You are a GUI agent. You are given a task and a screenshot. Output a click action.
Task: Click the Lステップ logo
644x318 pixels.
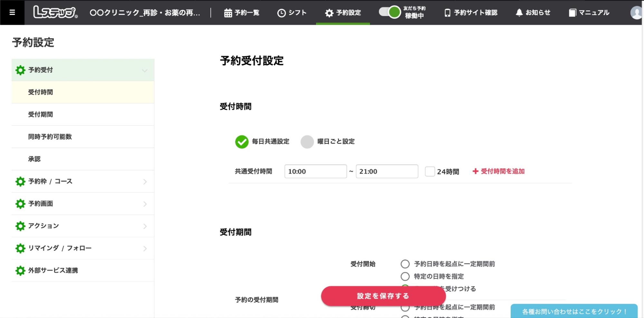coord(55,13)
